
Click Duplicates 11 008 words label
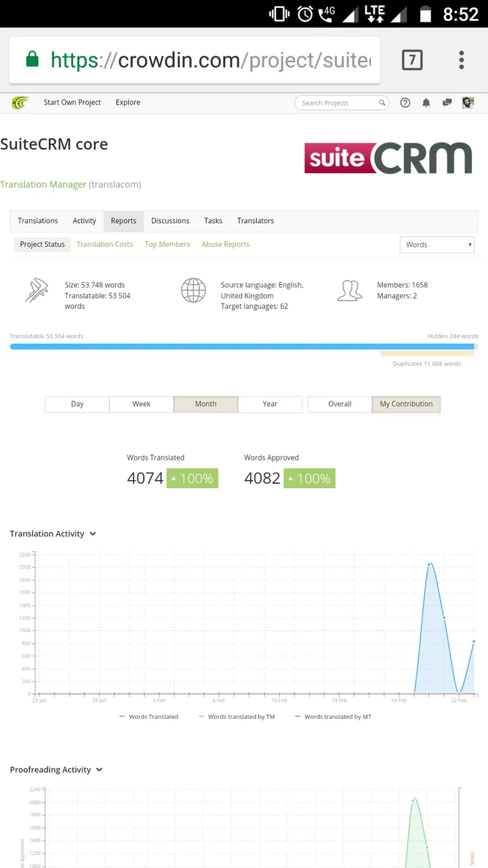click(427, 364)
